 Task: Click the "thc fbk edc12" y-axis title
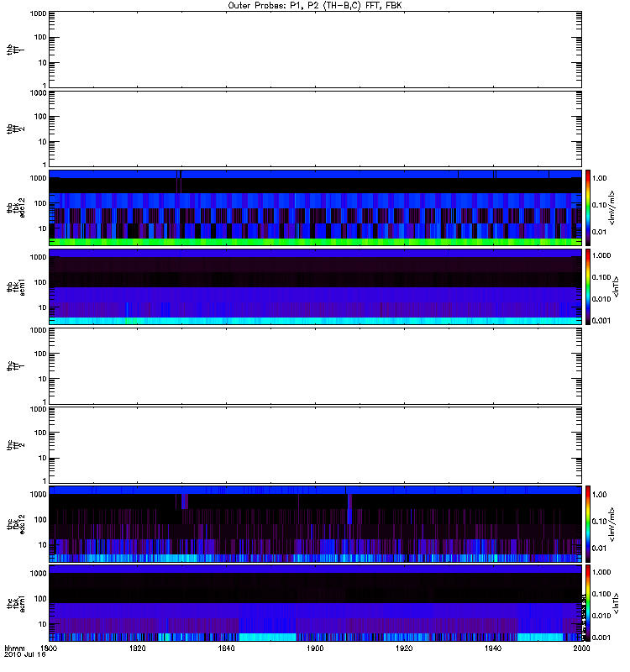point(15,523)
